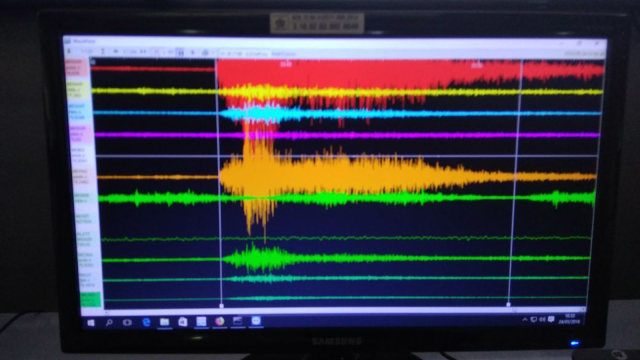Open the Windows Start menu

pyautogui.click(x=91, y=323)
